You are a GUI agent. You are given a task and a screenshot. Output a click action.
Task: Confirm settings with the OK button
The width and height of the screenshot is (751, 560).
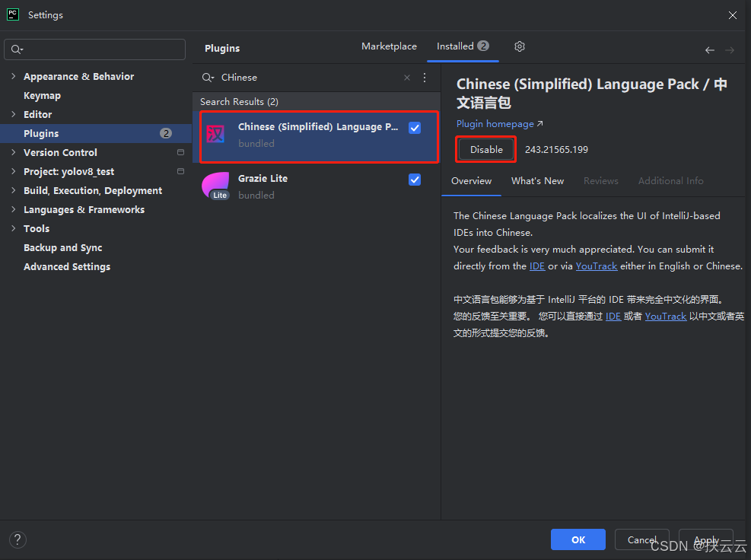click(578, 539)
